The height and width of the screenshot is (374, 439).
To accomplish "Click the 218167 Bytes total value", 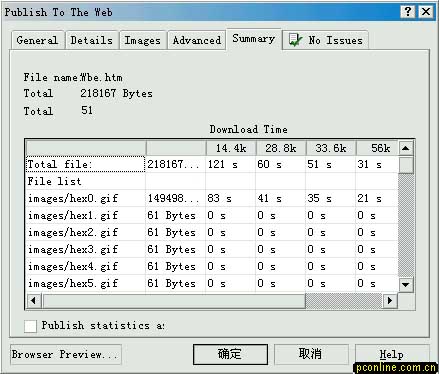I will (116, 93).
